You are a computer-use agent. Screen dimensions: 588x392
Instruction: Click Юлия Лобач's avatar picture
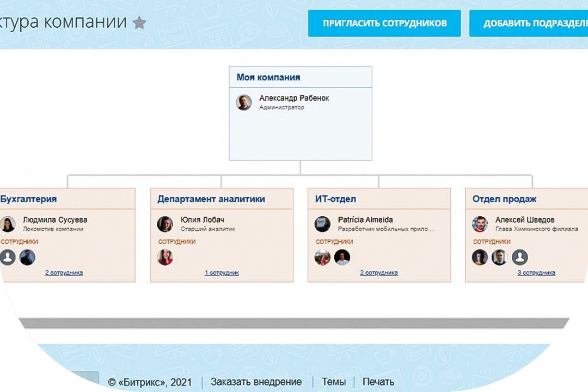tap(165, 224)
